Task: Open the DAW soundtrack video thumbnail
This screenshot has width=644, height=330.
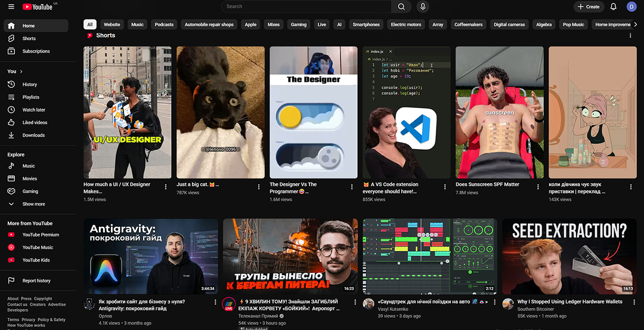Action: point(430,257)
